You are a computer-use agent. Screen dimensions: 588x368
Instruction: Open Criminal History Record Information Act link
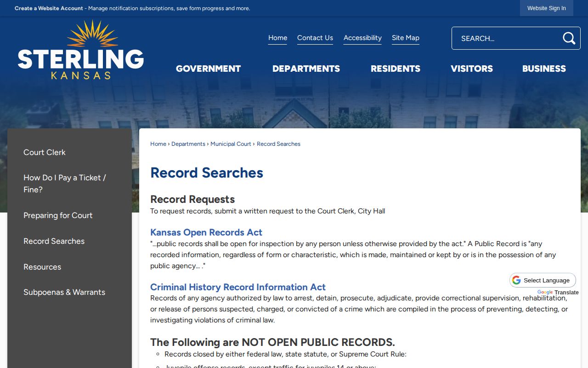pyautogui.click(x=238, y=287)
